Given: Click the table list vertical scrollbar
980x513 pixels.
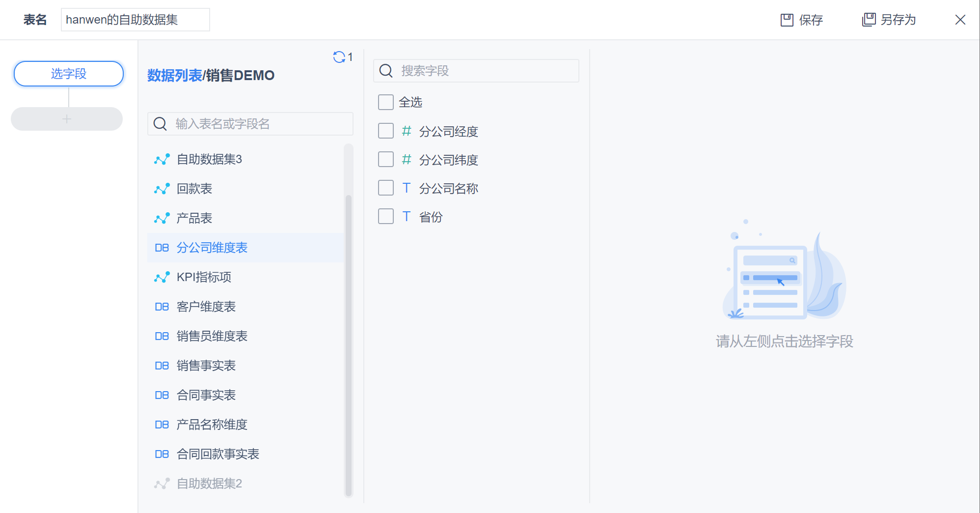Looking at the screenshot, I should [x=349, y=344].
